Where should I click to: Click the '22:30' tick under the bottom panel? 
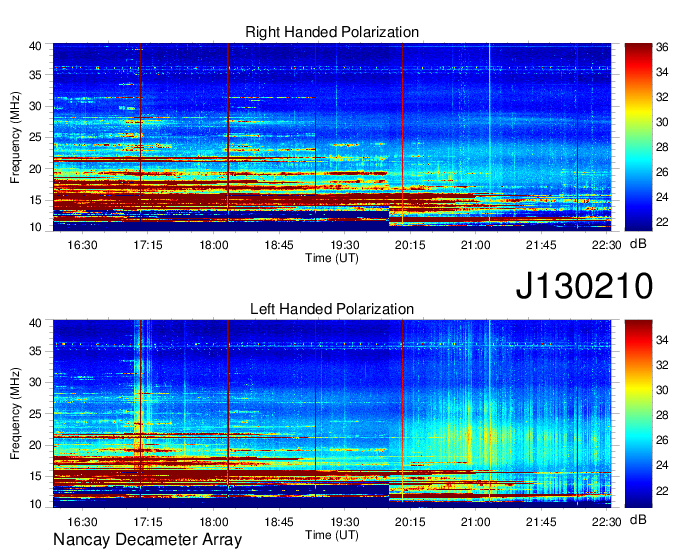click(x=606, y=522)
